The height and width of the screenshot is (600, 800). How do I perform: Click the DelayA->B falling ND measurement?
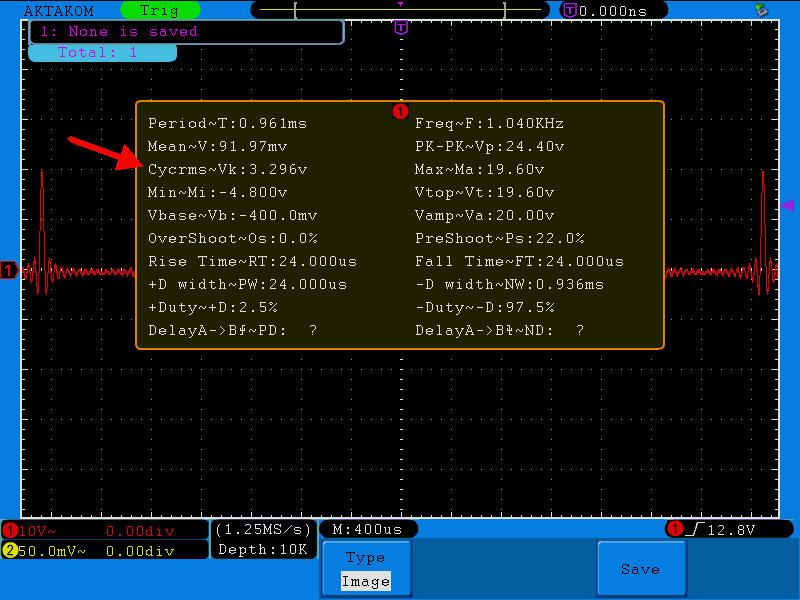[499, 331]
